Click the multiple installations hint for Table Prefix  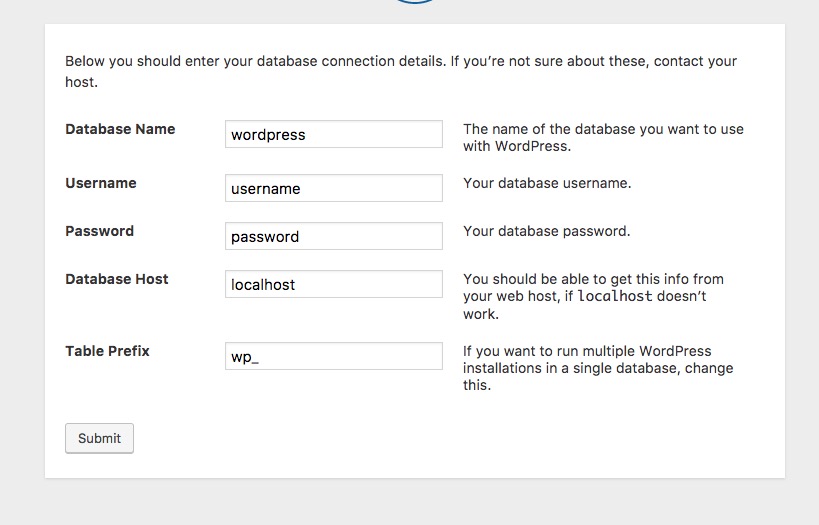(x=598, y=368)
